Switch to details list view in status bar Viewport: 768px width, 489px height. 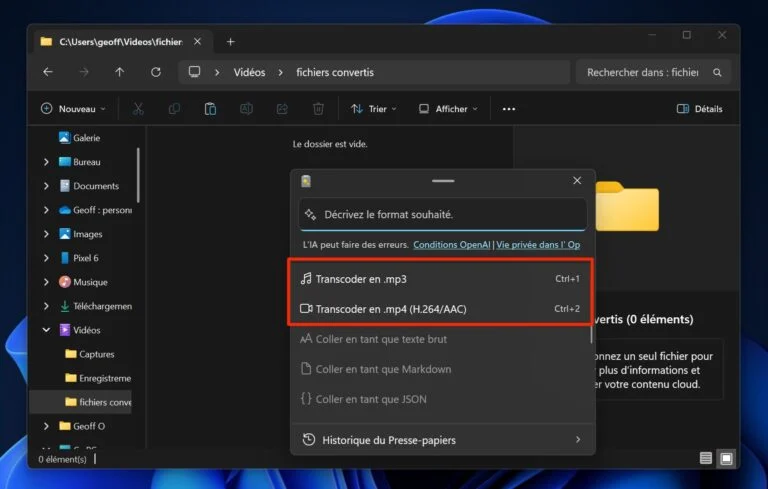[x=706, y=458]
